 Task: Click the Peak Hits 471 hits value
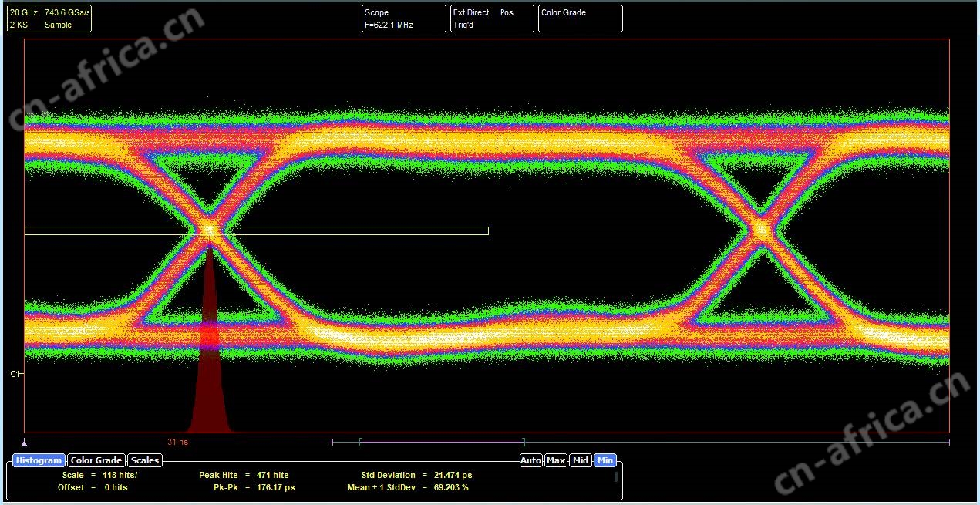click(x=273, y=475)
